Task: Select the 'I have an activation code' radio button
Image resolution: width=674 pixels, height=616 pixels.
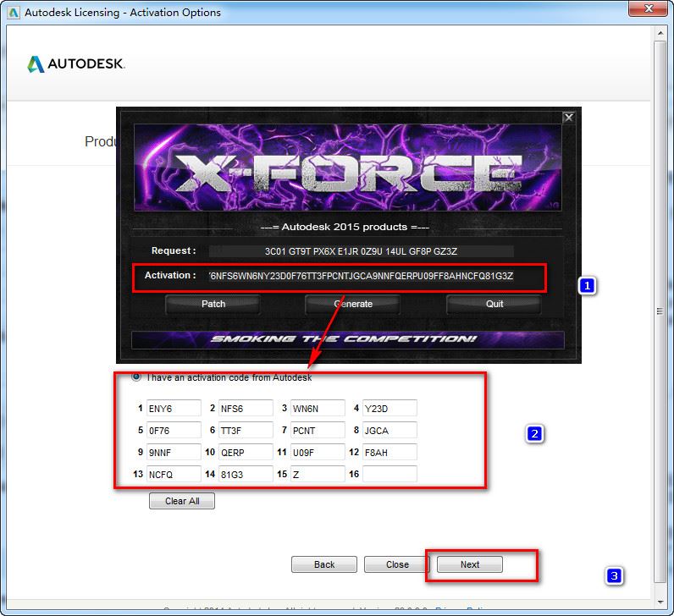Action: click(136, 377)
